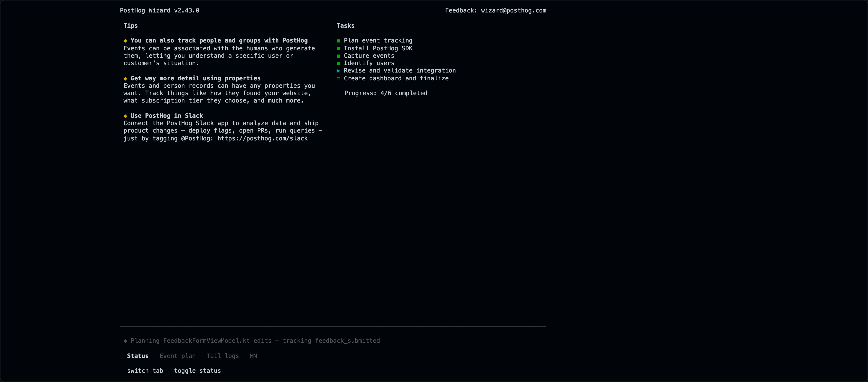Click the arrow marker beside Revise and validate integration

pos(338,71)
